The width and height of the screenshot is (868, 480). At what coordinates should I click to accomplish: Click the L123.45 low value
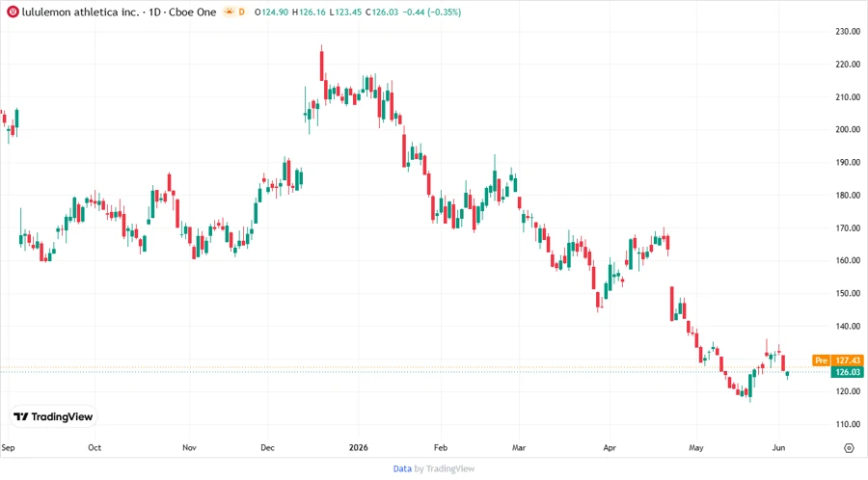[x=345, y=12]
